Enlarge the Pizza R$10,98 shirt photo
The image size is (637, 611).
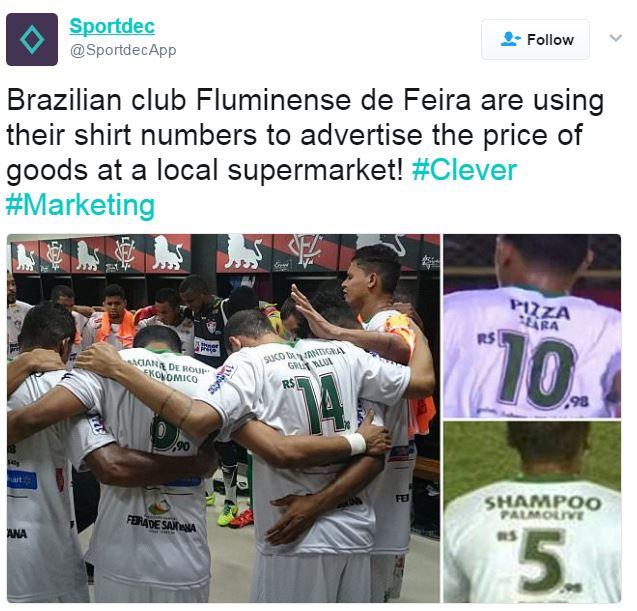[x=532, y=326]
